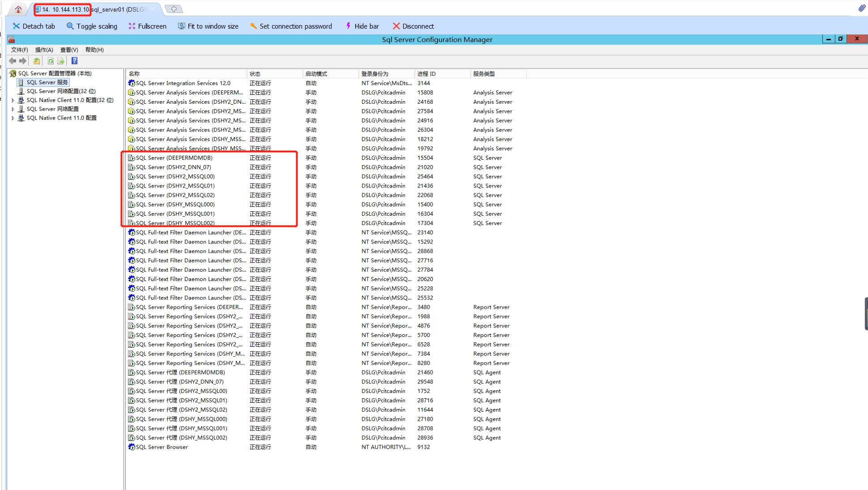
Task: Click the NT Service\MsDts... login cell
Action: (387, 83)
